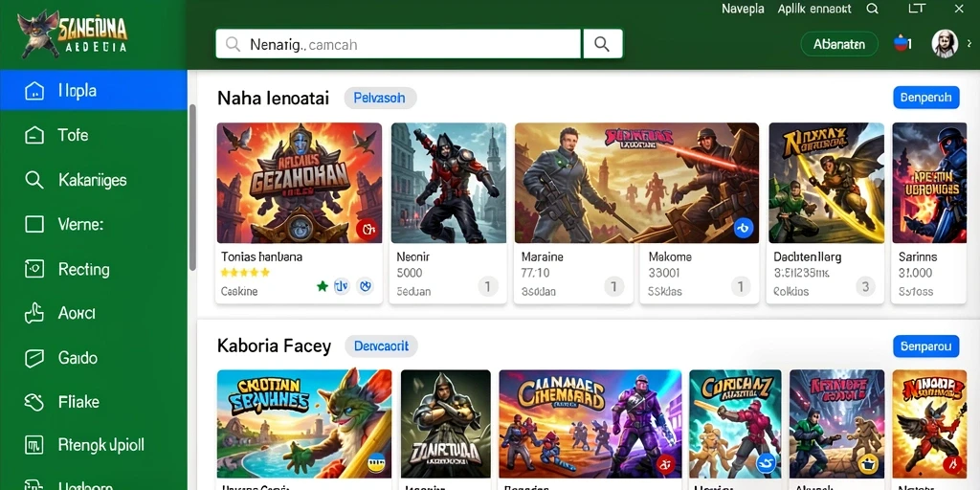Select Hopla in the sidebar

pyautogui.click(x=94, y=91)
